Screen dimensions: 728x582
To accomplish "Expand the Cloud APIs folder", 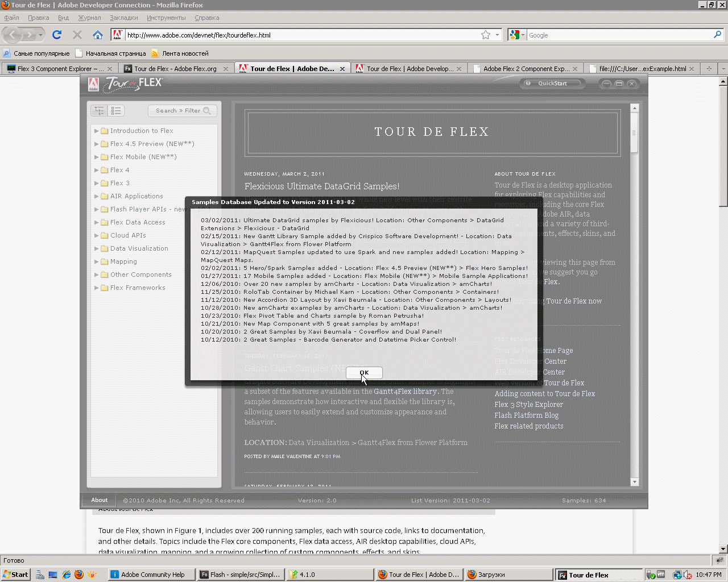I will [x=97, y=235].
